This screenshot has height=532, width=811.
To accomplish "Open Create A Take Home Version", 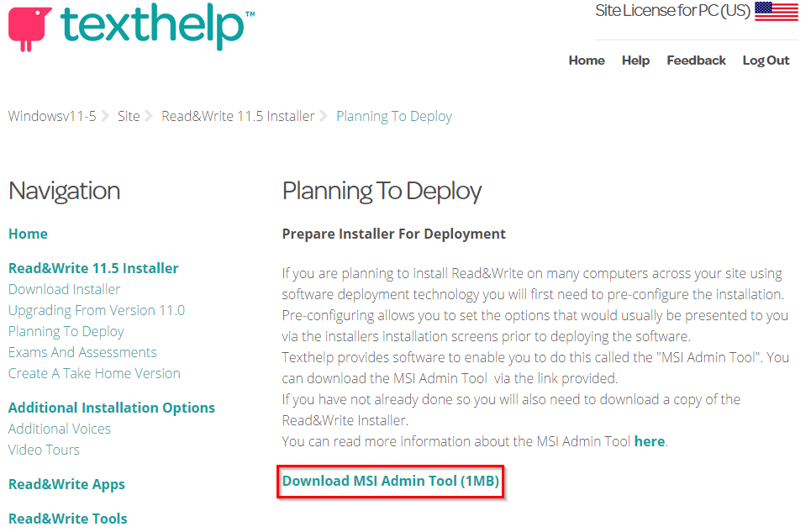I will [x=94, y=373].
